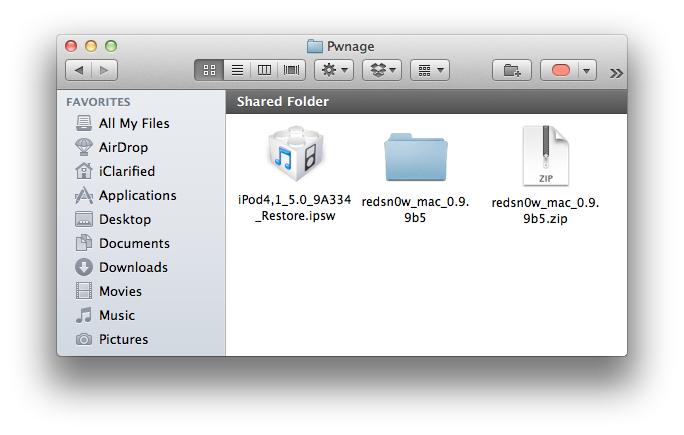The image size is (684, 435).
Task: Switch to icon view
Action: [x=210, y=71]
